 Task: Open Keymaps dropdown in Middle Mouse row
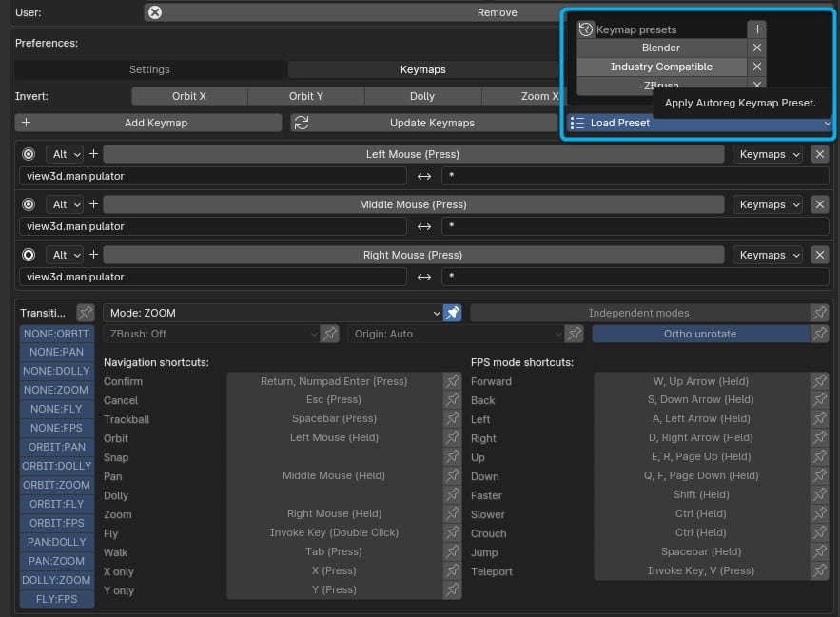point(768,204)
